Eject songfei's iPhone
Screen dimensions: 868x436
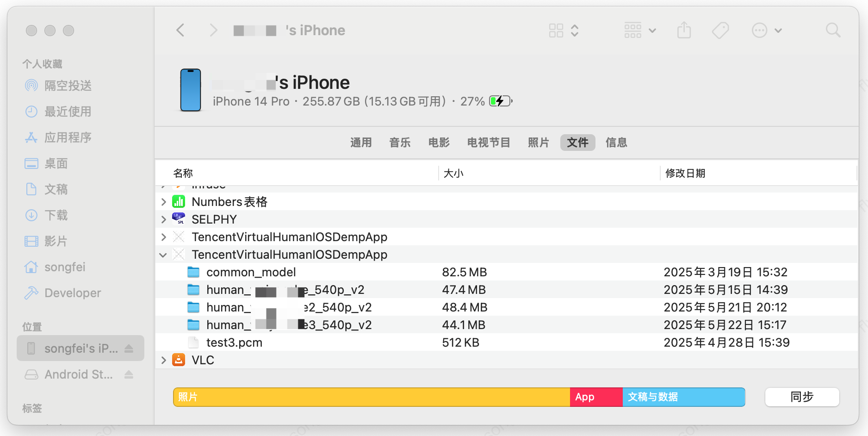coord(129,348)
